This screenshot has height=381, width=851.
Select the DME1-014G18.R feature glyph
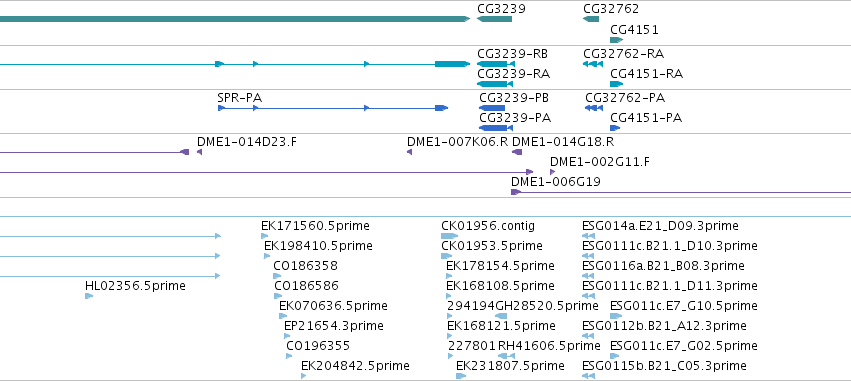pyautogui.click(x=517, y=152)
